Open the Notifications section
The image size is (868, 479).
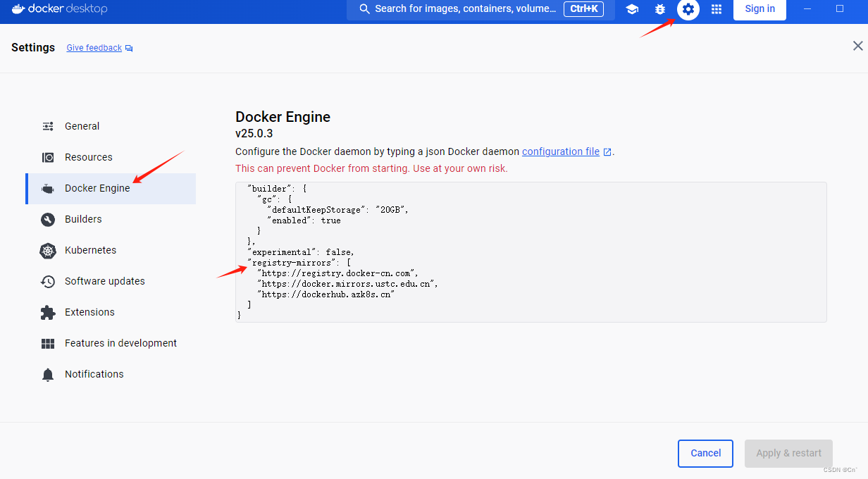click(x=111, y=374)
